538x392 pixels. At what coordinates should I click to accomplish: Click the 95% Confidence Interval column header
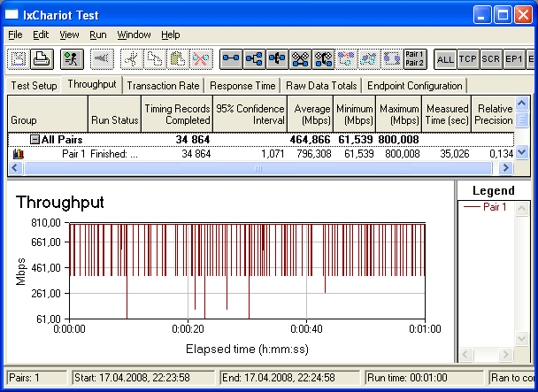click(250, 114)
